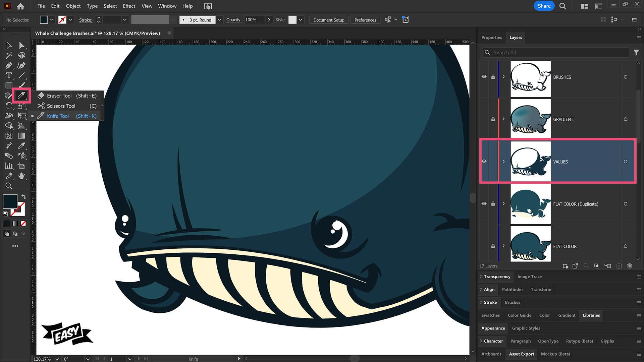
Task: Select the Gradient tool
Action: coord(22,136)
